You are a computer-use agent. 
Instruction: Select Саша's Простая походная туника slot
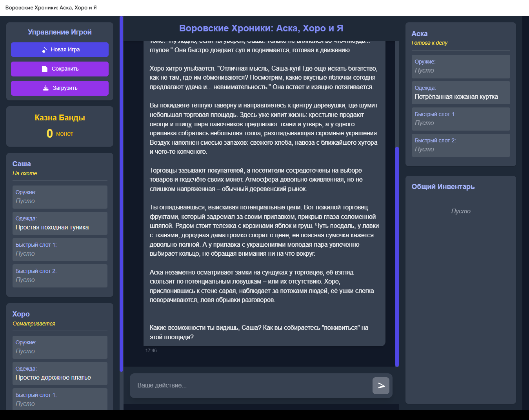[x=60, y=223]
